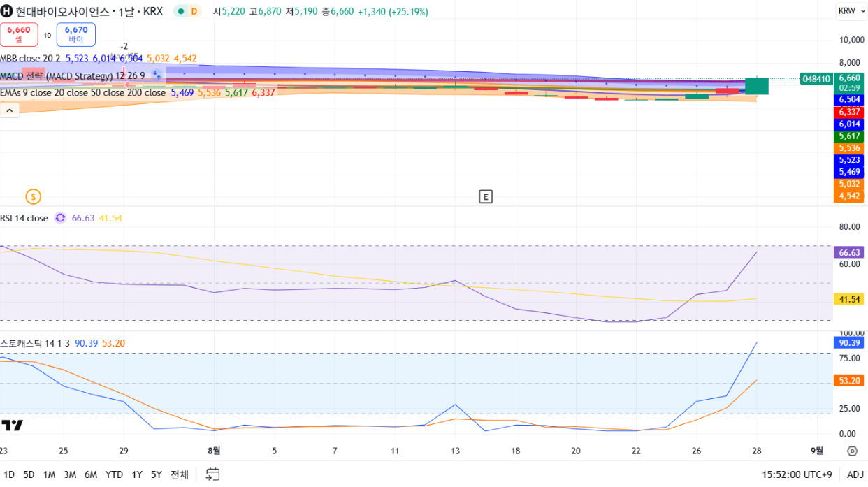Select the 1M time range

coord(49,474)
